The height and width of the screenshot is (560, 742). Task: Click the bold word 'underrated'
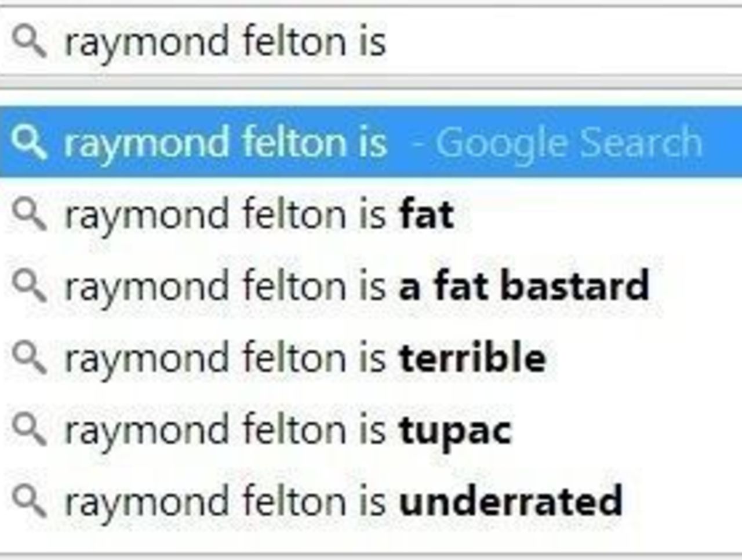point(511,501)
